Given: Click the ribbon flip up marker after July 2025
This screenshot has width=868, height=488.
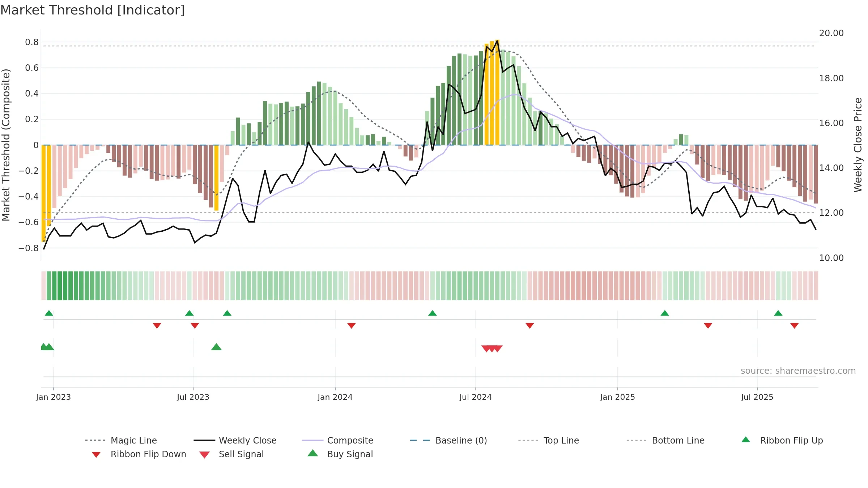Looking at the screenshot, I should pyautogui.click(x=778, y=313).
